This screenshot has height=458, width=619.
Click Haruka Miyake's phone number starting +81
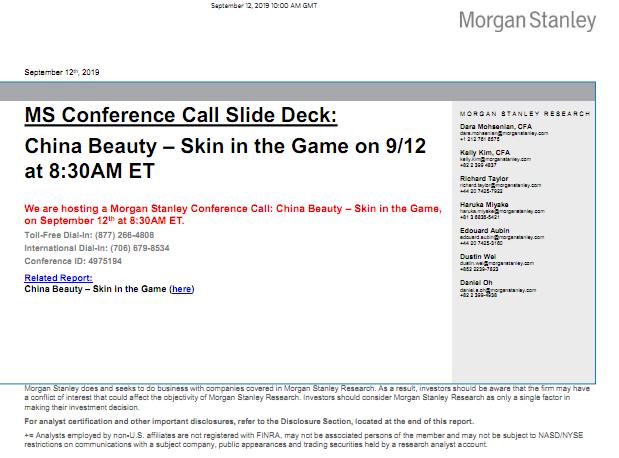pyautogui.click(x=480, y=217)
